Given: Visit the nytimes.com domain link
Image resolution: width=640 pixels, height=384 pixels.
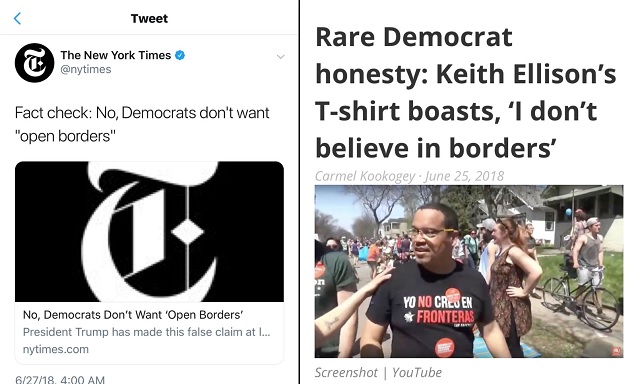Looking at the screenshot, I should pyautogui.click(x=56, y=349).
